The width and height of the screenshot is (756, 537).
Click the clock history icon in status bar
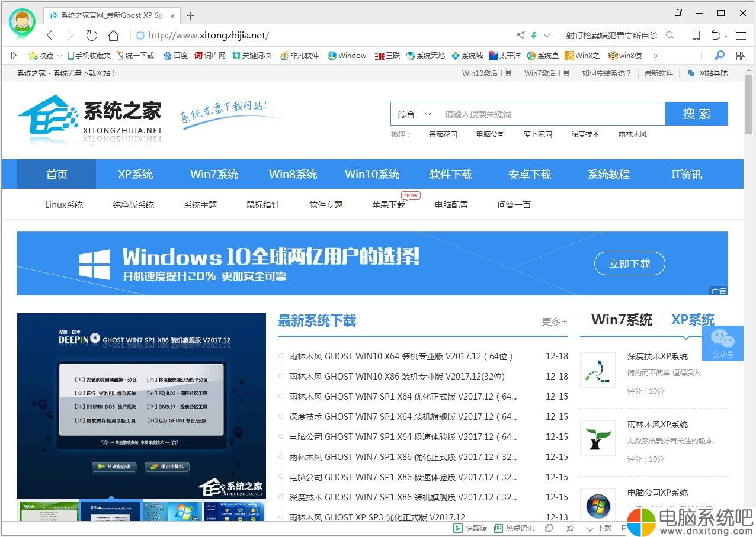tap(549, 528)
